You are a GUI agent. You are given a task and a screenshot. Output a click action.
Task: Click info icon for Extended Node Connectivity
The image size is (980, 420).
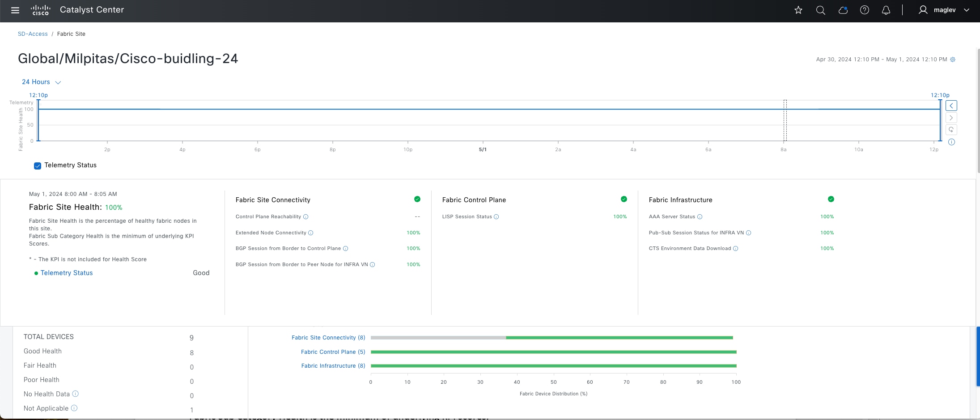pos(311,233)
